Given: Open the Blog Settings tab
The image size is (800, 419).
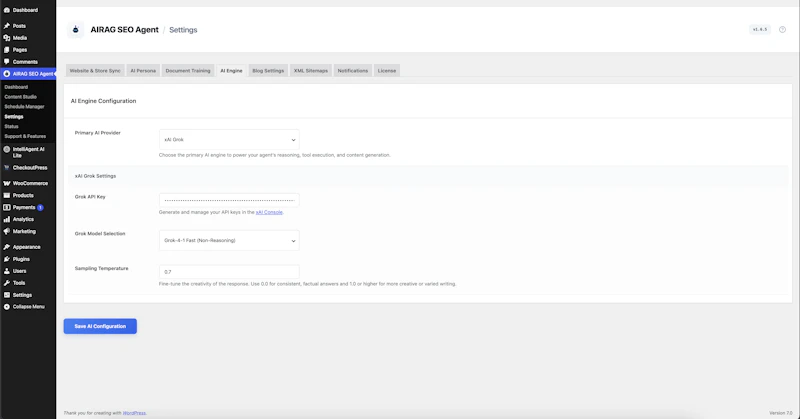Looking at the screenshot, I should (268, 70).
